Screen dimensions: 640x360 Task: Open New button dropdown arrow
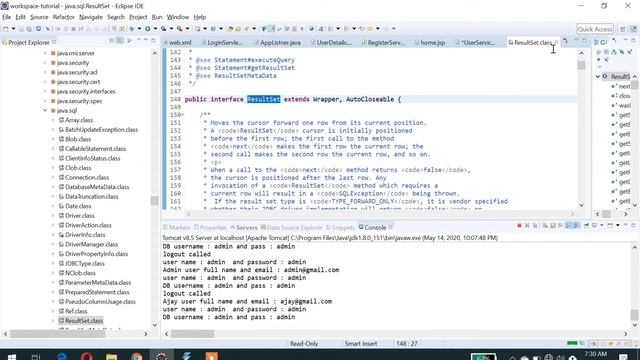tap(13, 29)
